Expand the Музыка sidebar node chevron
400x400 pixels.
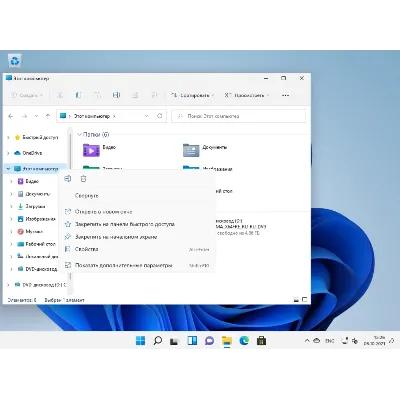click(12, 231)
